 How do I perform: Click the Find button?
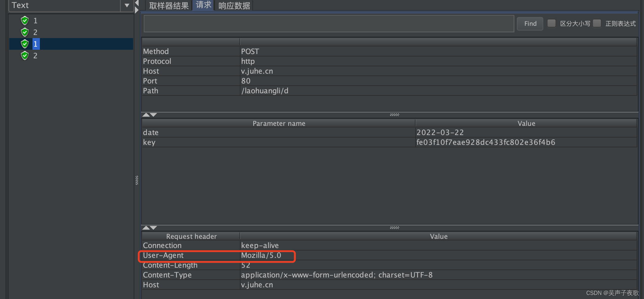(x=530, y=24)
